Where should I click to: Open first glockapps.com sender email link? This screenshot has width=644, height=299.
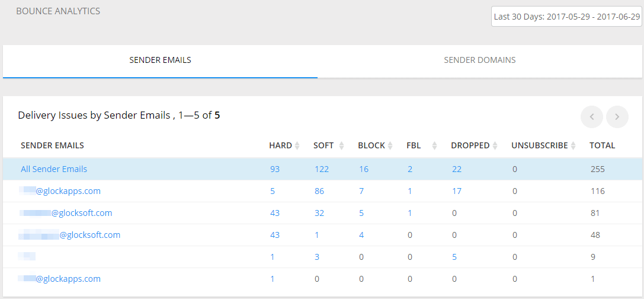[x=60, y=191]
